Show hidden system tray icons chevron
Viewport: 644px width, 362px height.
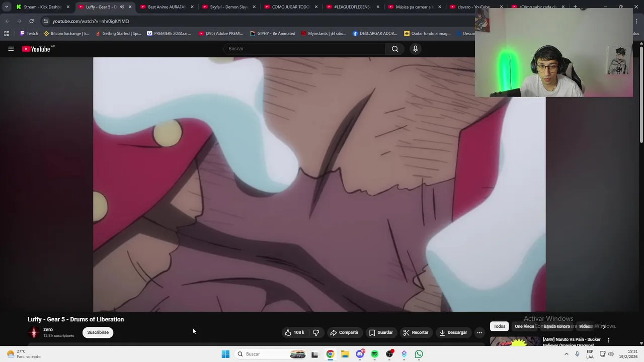[566, 354]
